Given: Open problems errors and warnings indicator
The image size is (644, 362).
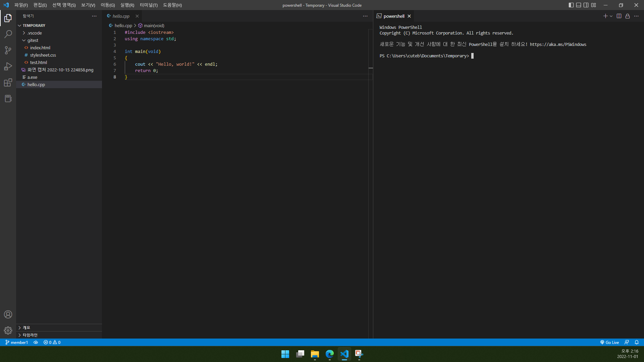Looking at the screenshot, I should coord(52,342).
